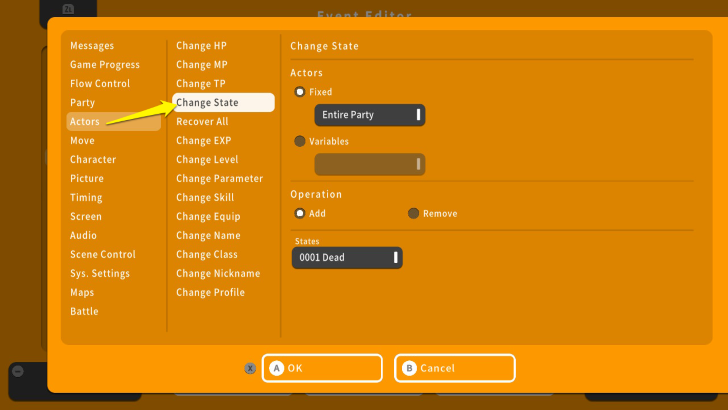Select the Messages category
728x410 pixels.
(x=92, y=46)
